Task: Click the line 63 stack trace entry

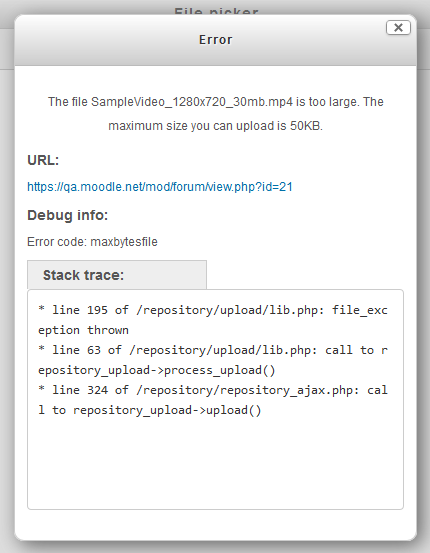Action: click(x=213, y=360)
